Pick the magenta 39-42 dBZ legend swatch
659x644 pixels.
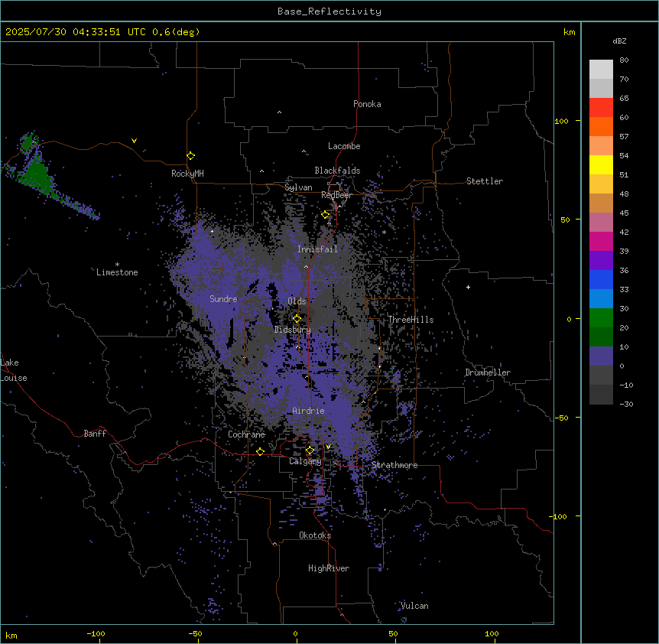click(x=601, y=241)
